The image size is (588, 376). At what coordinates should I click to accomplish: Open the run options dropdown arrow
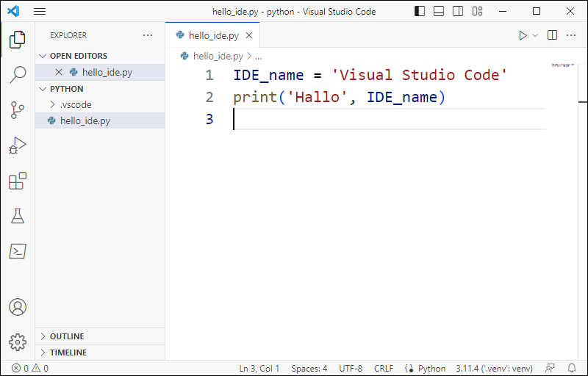pos(535,35)
